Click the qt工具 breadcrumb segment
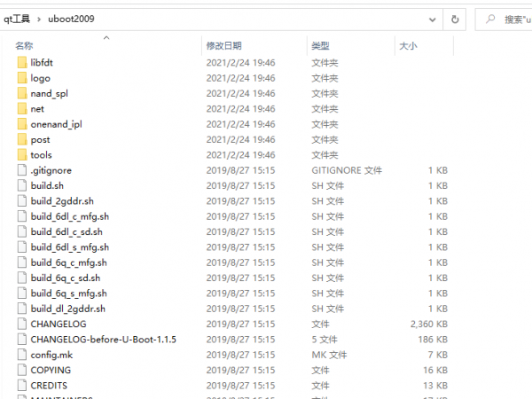The height and width of the screenshot is (399, 532). (x=17, y=19)
